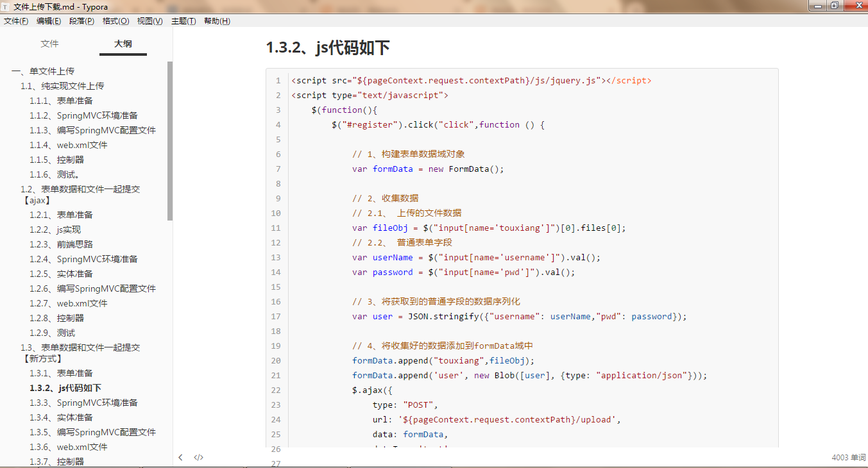
Task: Go to outline item 1.1、纯实现文件上传
Action: coord(62,86)
